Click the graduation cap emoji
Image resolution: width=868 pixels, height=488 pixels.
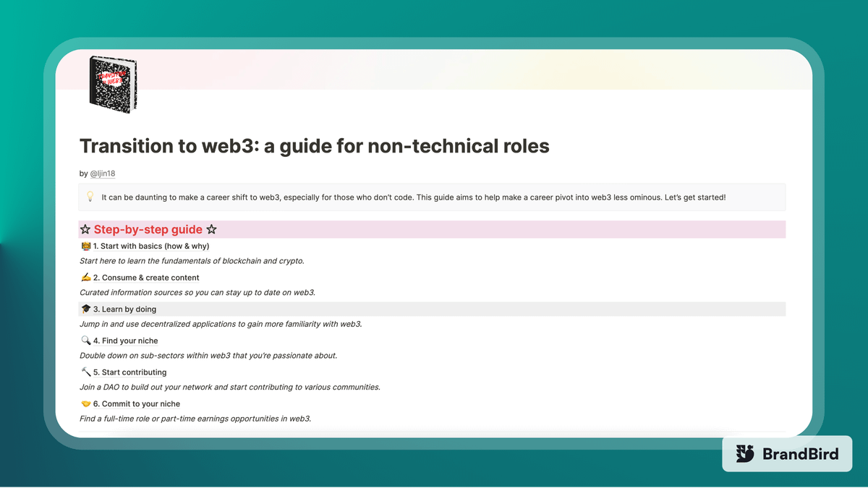[85, 309]
